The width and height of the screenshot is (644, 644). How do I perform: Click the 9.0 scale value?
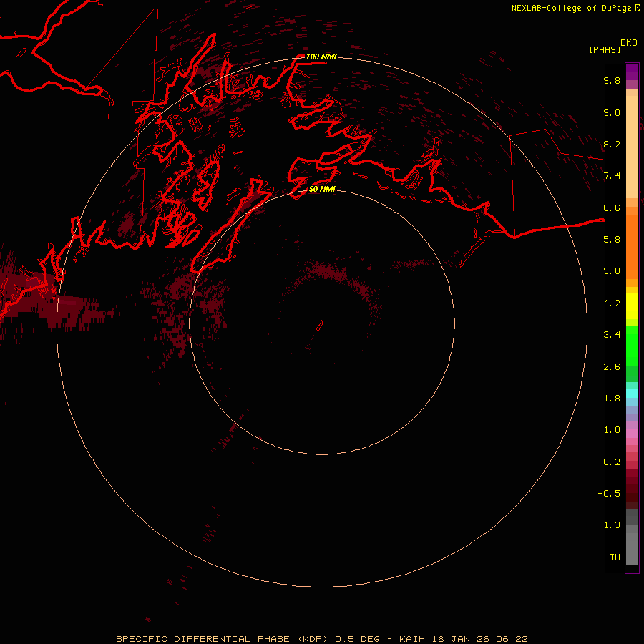click(x=612, y=112)
